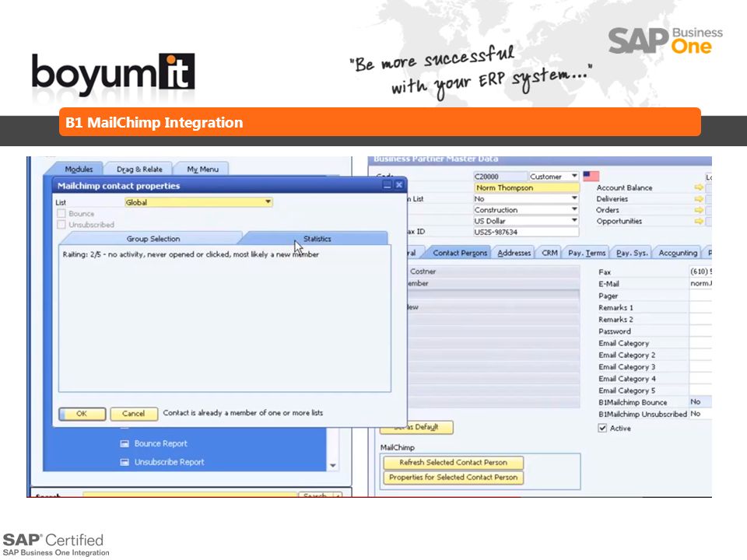747x560 pixels.
Task: Open the Customer type dropdown
Action: pyautogui.click(x=574, y=177)
